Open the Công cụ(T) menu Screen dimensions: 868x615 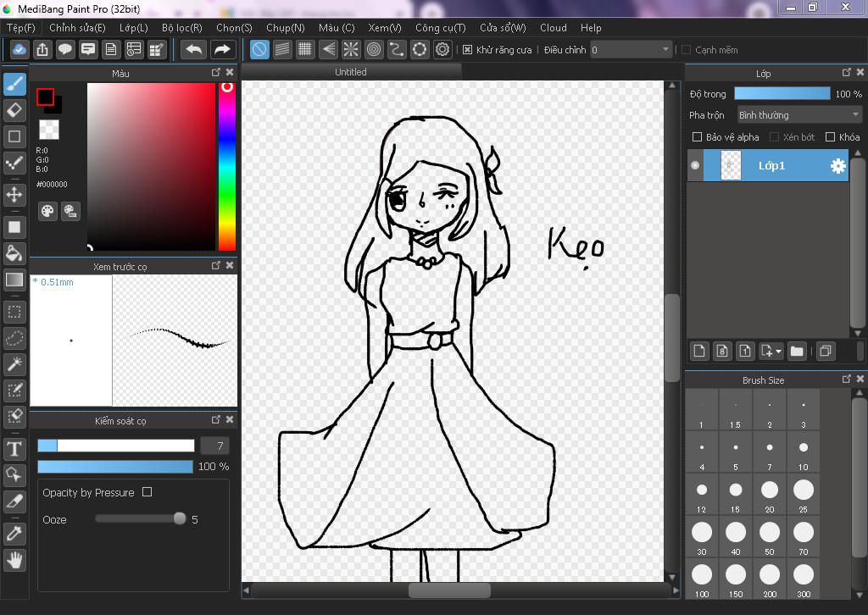pos(441,28)
